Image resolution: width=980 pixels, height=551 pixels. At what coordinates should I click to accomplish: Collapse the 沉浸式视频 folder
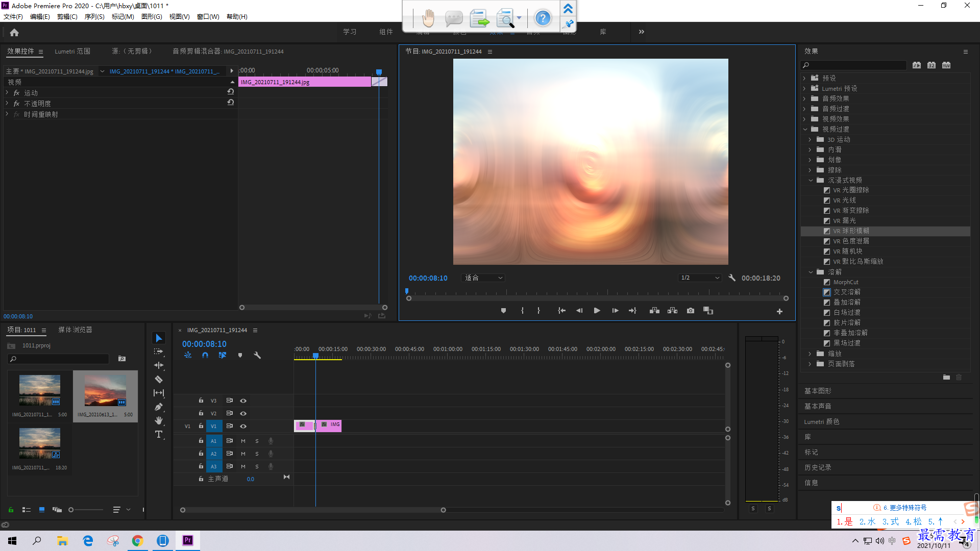811,180
